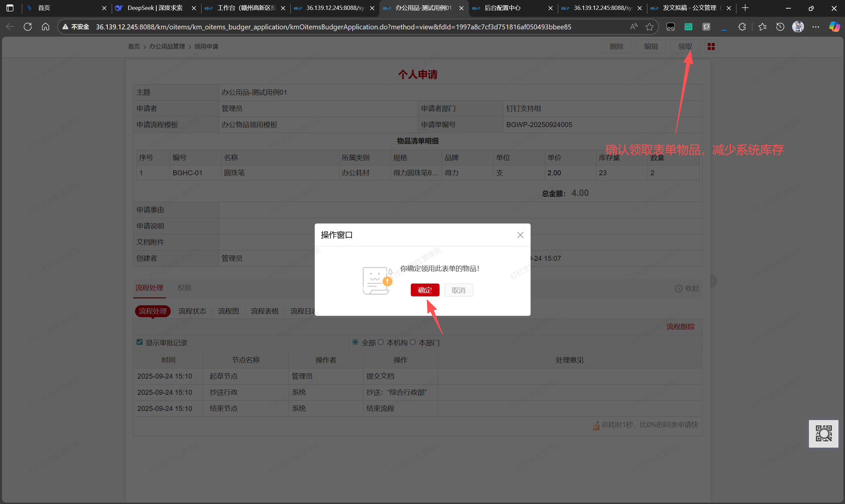Confirm with the red 确定 button
The height and width of the screenshot is (504, 845).
click(x=424, y=290)
